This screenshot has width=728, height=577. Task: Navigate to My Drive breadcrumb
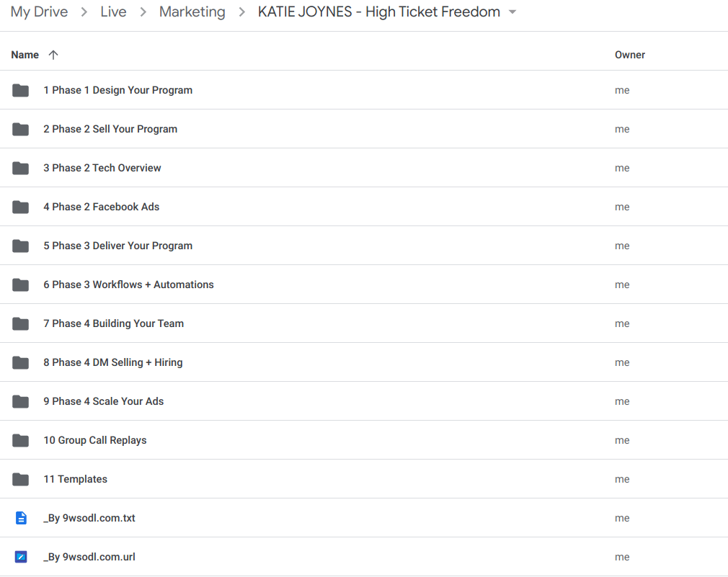[39, 12]
